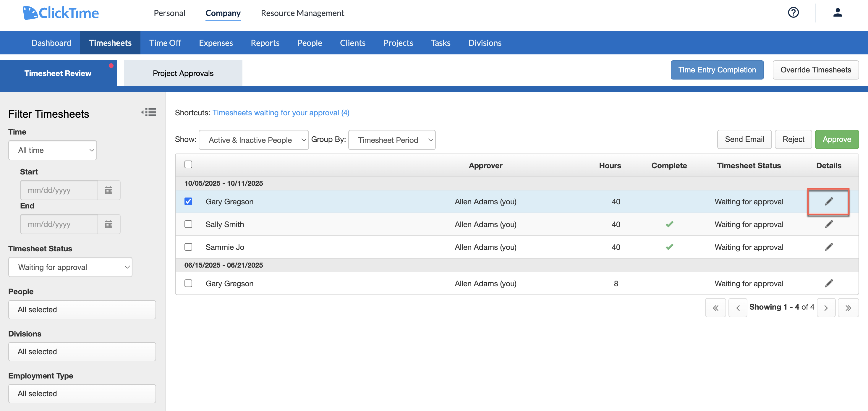Open the Timesheet Status filter dropdown
The height and width of the screenshot is (411, 868).
pyautogui.click(x=70, y=267)
